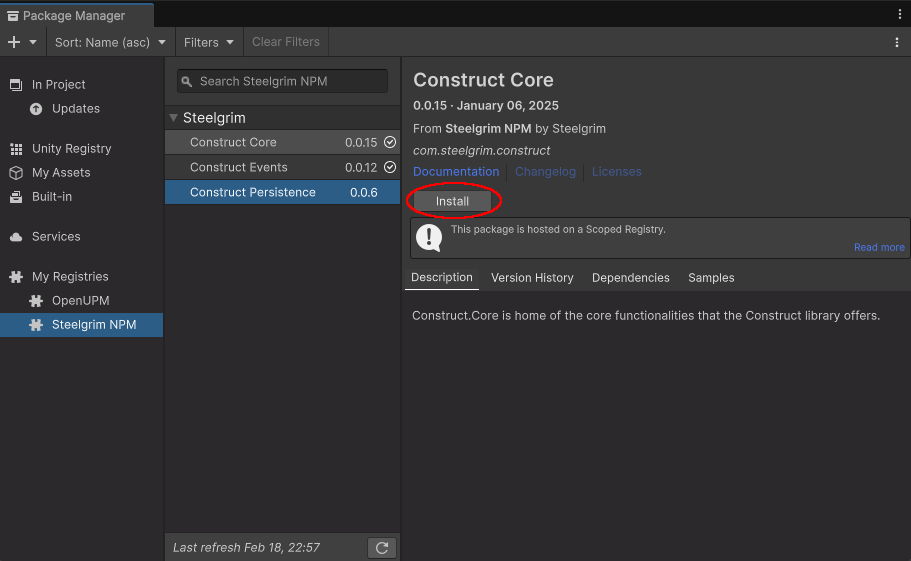Viewport: 911px width, 561px height.
Task: Open the toolbar three-dot options menu
Action: (x=897, y=42)
